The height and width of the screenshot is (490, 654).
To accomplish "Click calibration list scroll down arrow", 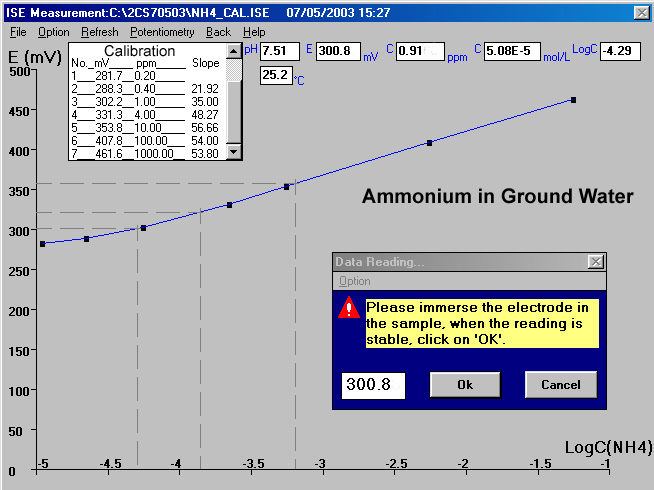I will [234, 151].
